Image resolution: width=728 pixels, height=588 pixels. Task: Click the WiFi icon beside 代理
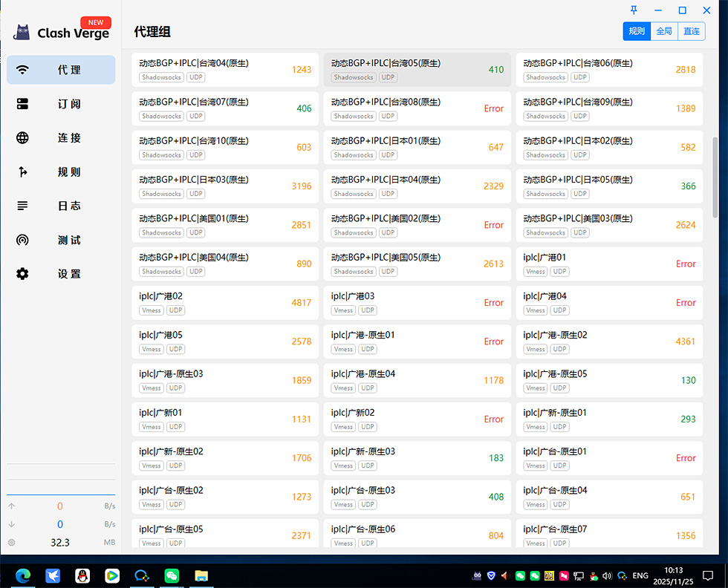coord(23,70)
